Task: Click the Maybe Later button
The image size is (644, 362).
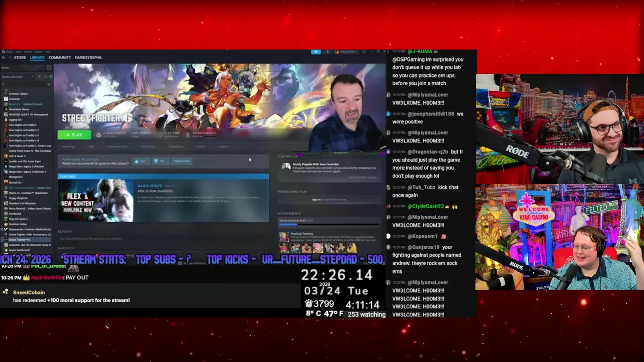Action: tap(182, 161)
